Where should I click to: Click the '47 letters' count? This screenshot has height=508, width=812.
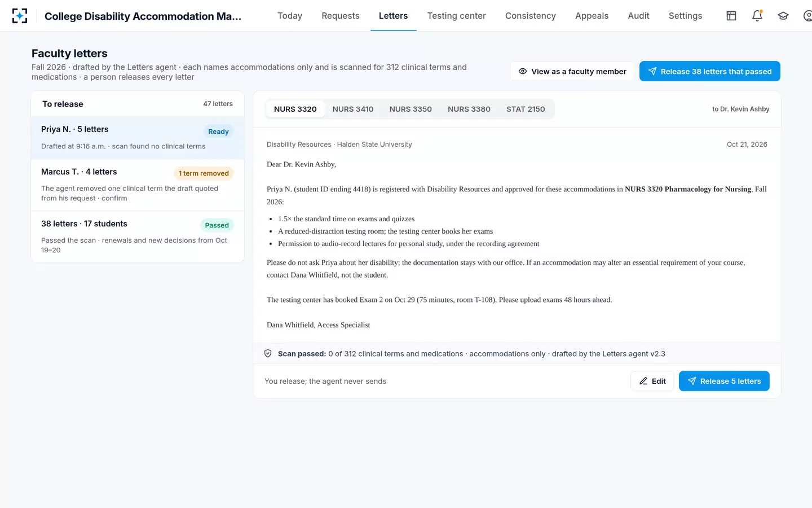tap(218, 104)
